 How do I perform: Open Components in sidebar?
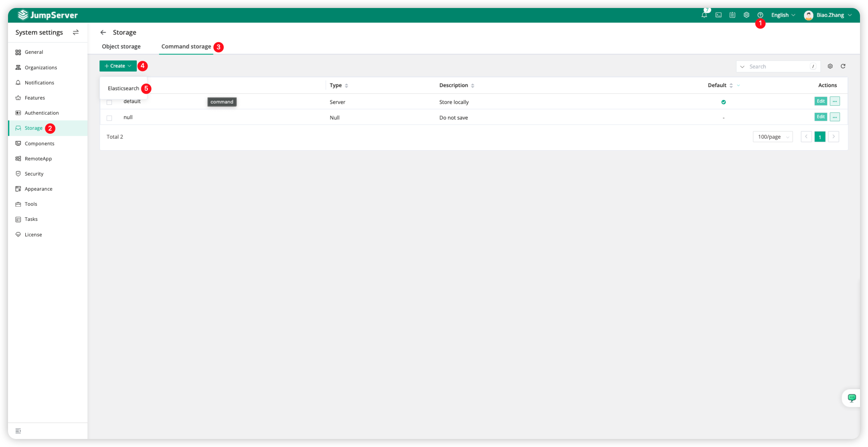[48, 144]
